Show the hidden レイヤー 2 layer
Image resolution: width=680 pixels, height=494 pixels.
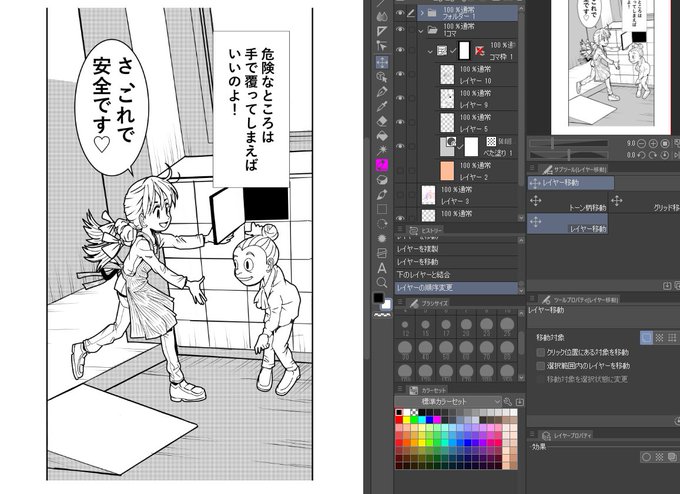[x=400, y=170]
